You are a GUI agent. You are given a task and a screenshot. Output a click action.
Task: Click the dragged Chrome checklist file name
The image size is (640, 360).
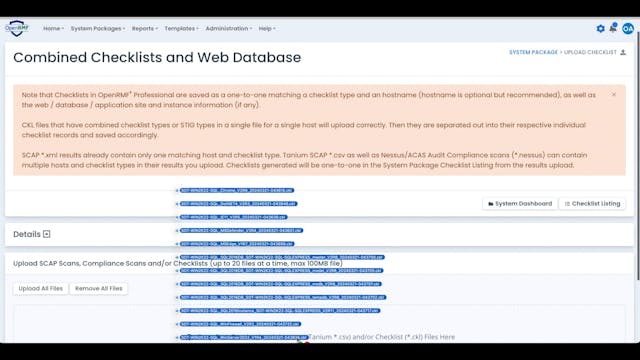point(237,190)
